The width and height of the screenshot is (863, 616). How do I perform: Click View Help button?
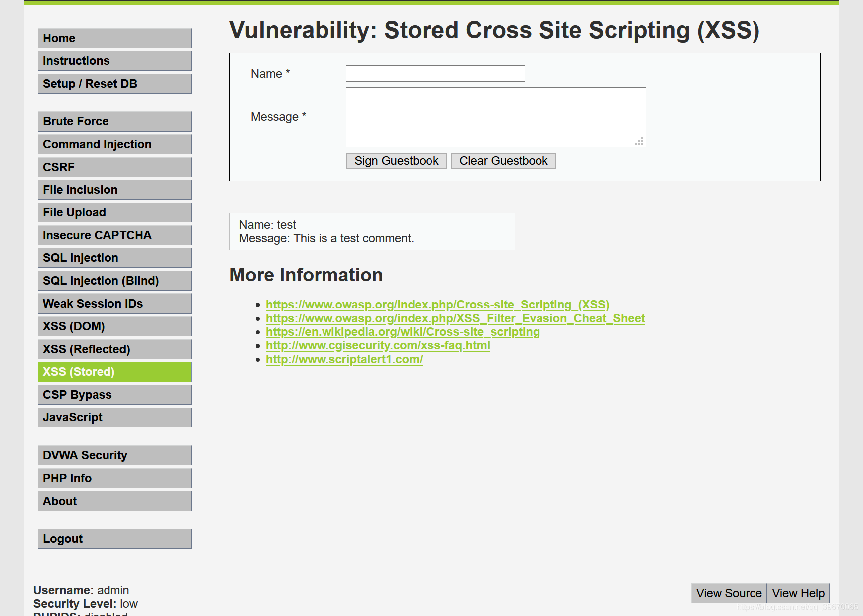click(x=798, y=593)
